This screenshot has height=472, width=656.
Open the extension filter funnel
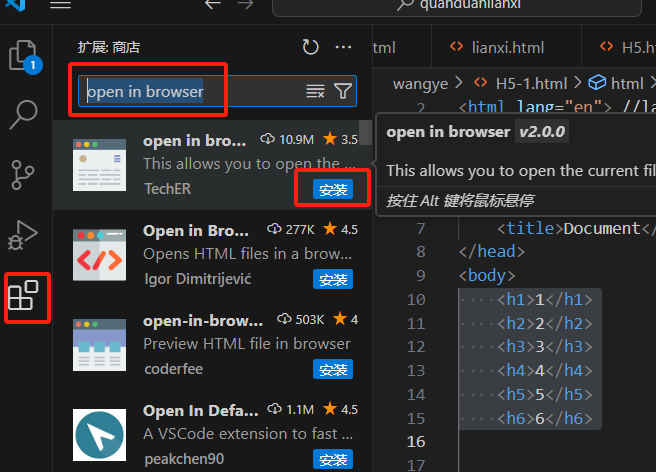[343, 91]
